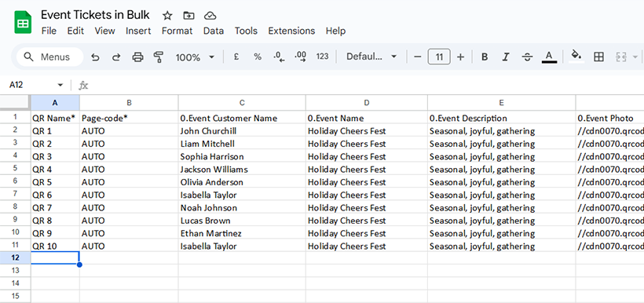The height and width of the screenshot is (303, 644).
Task: Select the cell 'Lucas Brown'
Action: (x=242, y=221)
